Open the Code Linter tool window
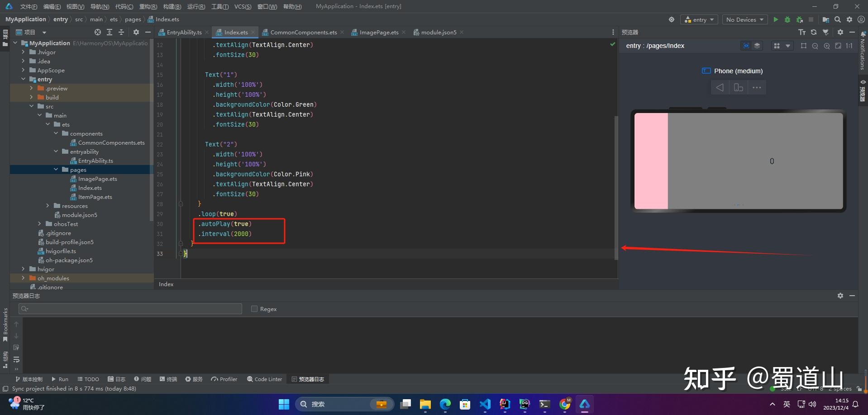Viewport: 868px width, 415px height. pyautogui.click(x=264, y=379)
